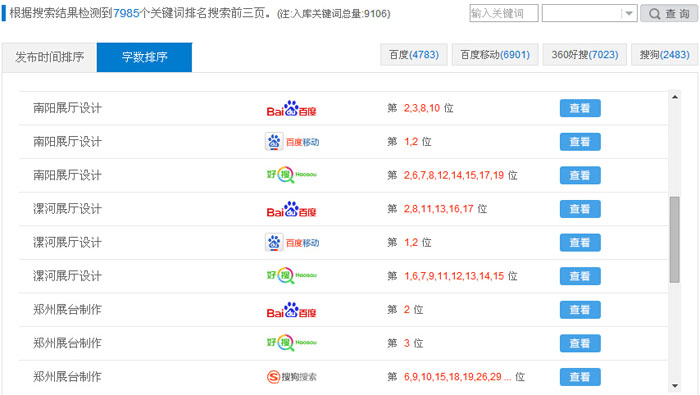This screenshot has width=700, height=395.
Task: Click ranking text 2,6,7,8,12,14,15,17,19
Action: coord(454,175)
